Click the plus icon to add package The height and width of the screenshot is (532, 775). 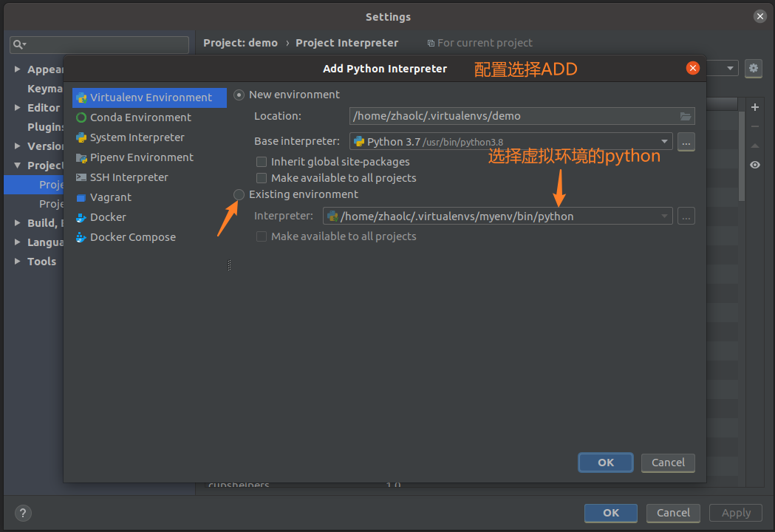[754, 107]
